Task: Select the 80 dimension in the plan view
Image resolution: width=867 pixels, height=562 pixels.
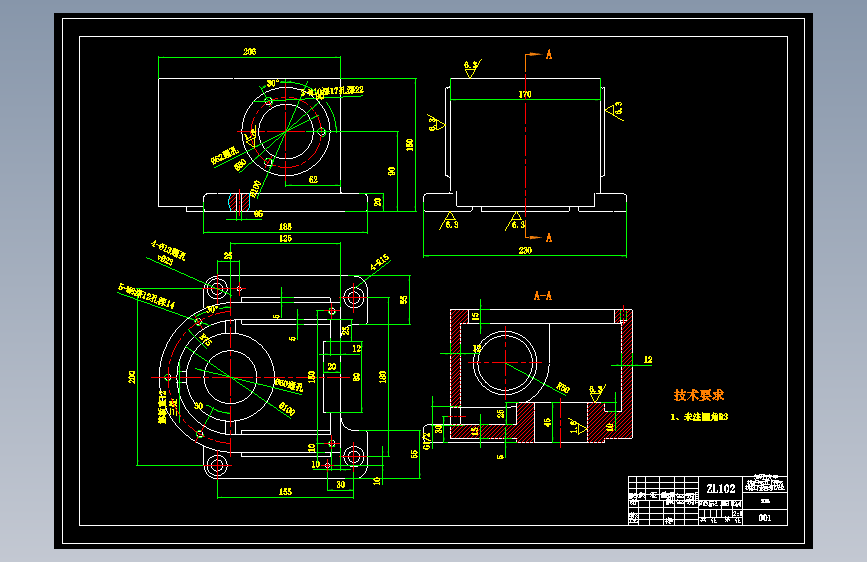Action: (357, 377)
